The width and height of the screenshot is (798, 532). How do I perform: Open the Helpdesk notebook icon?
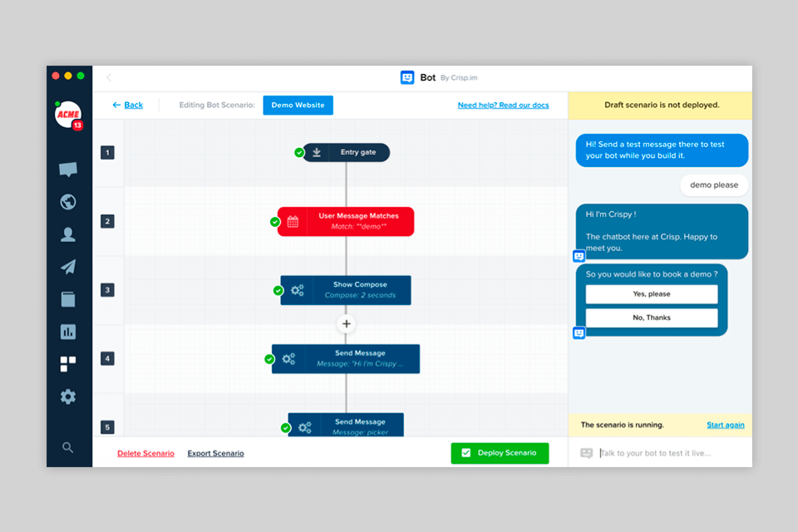point(68,298)
